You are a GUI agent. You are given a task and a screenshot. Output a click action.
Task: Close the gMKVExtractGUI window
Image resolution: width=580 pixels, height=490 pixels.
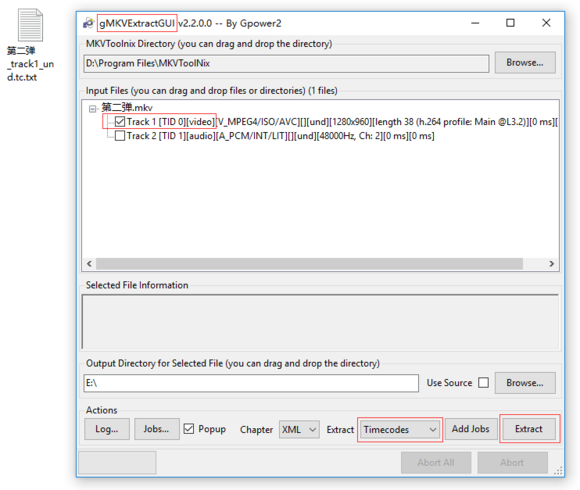[546, 23]
